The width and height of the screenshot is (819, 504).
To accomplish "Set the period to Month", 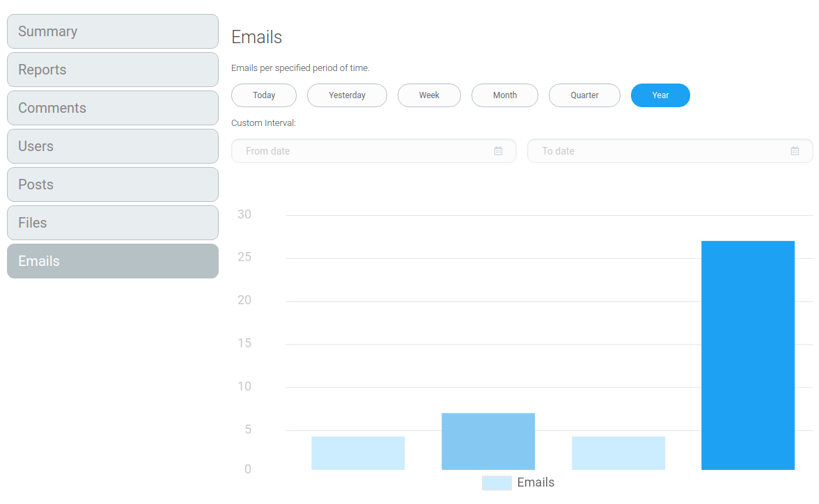I will tap(504, 95).
